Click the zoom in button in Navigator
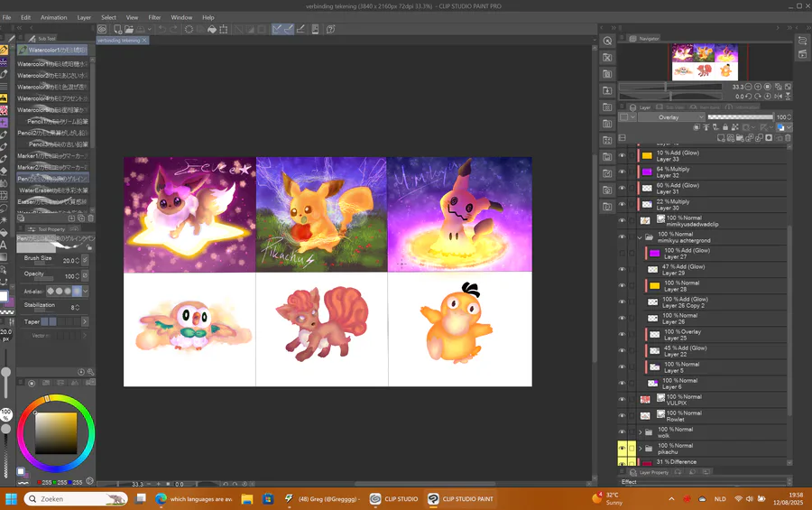Image resolution: width=812 pixels, height=510 pixels. [x=758, y=87]
